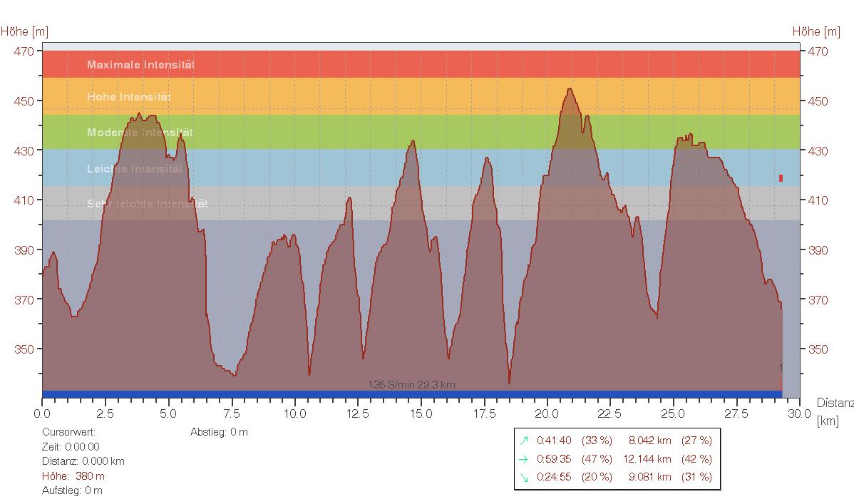Screen dimensions: 854x504
Task: Click the downhill arrow icon in legend
Action: pos(524,478)
